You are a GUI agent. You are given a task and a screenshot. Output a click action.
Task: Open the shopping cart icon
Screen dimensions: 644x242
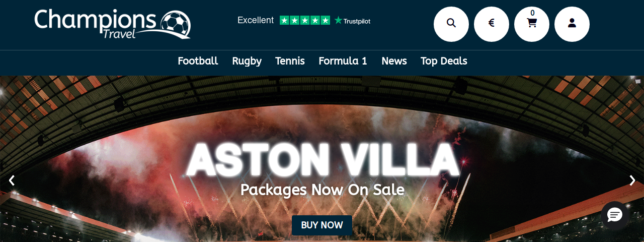[x=532, y=24]
